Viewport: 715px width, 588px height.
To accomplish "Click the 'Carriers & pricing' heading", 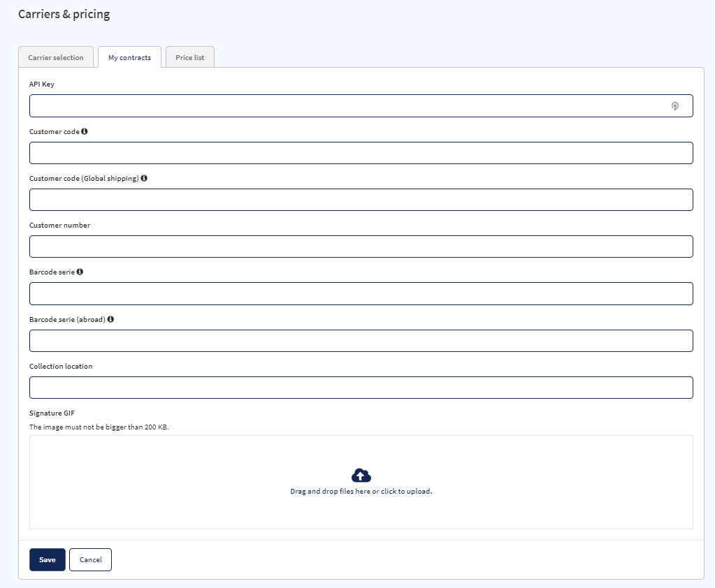I will 64,14.
